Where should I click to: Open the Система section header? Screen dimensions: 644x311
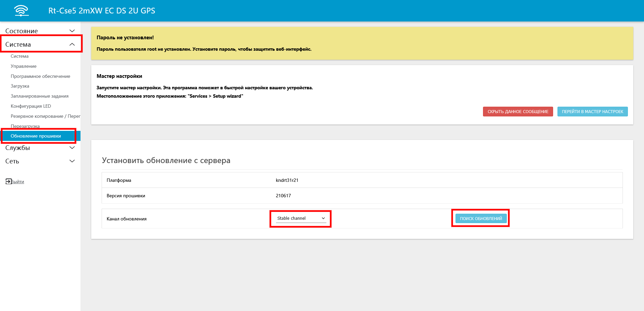[x=40, y=44]
